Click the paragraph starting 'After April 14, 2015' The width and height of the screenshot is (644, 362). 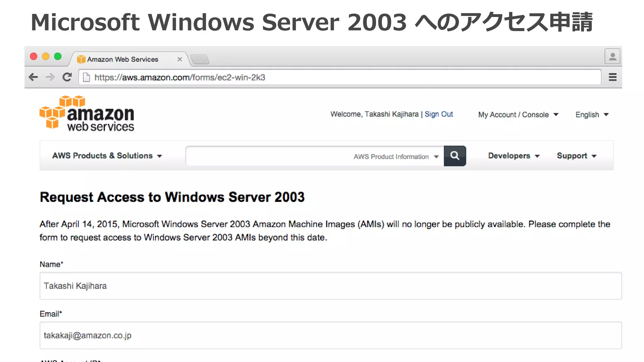[325, 231]
